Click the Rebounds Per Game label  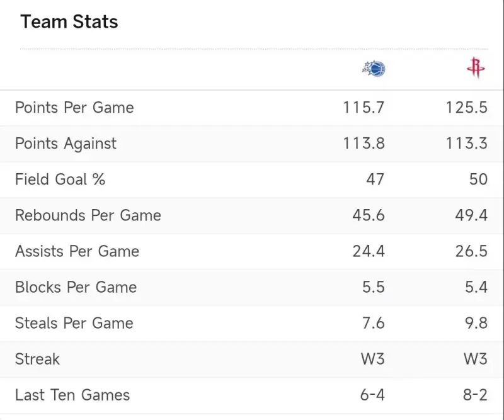point(88,215)
